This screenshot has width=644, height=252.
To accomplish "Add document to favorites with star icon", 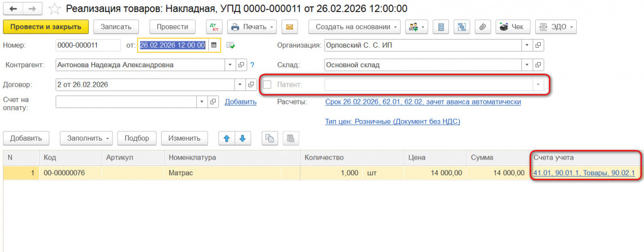I will [54, 8].
